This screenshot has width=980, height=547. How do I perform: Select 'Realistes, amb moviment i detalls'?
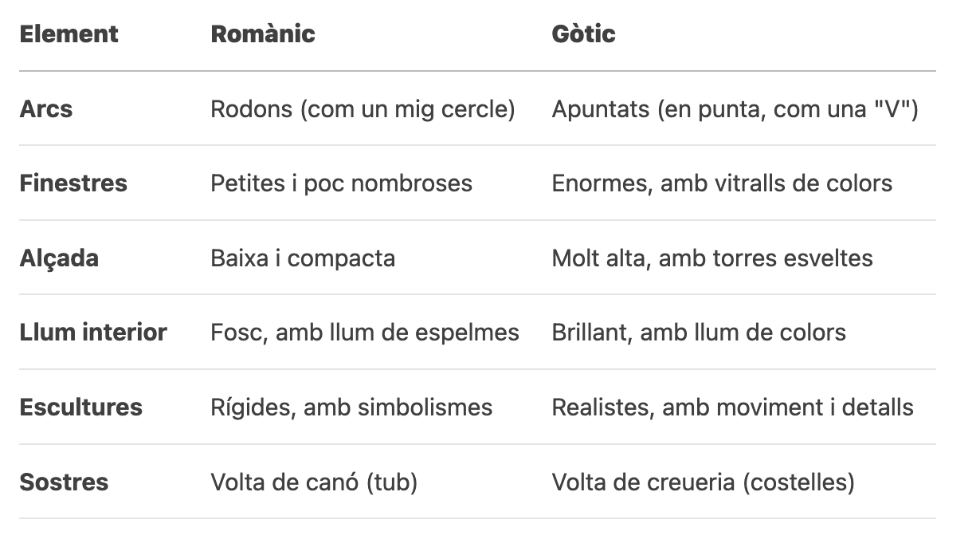[732, 407]
